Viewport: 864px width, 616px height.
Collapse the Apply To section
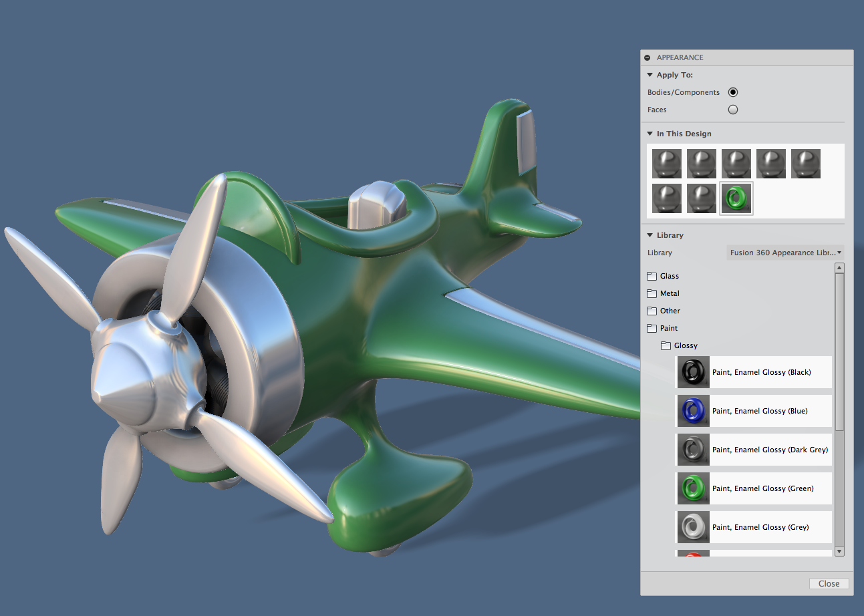tap(650, 75)
